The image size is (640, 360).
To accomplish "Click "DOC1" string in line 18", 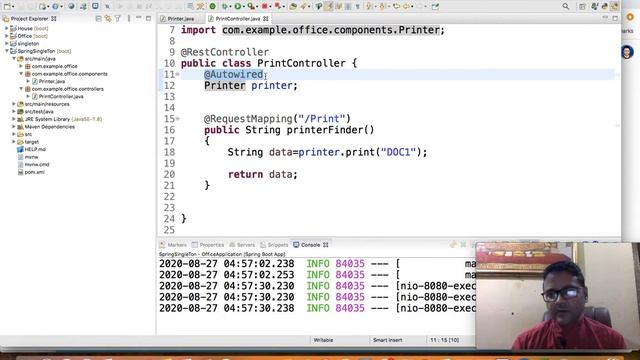I will tap(398, 152).
